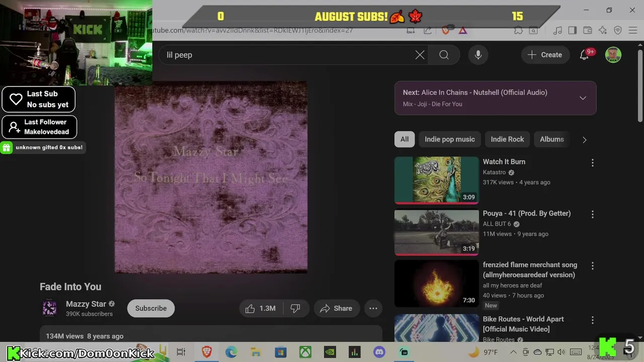Screen dimensions: 644x362
Task: Toggle the browser sidebar panel icon
Action: (572, 30)
